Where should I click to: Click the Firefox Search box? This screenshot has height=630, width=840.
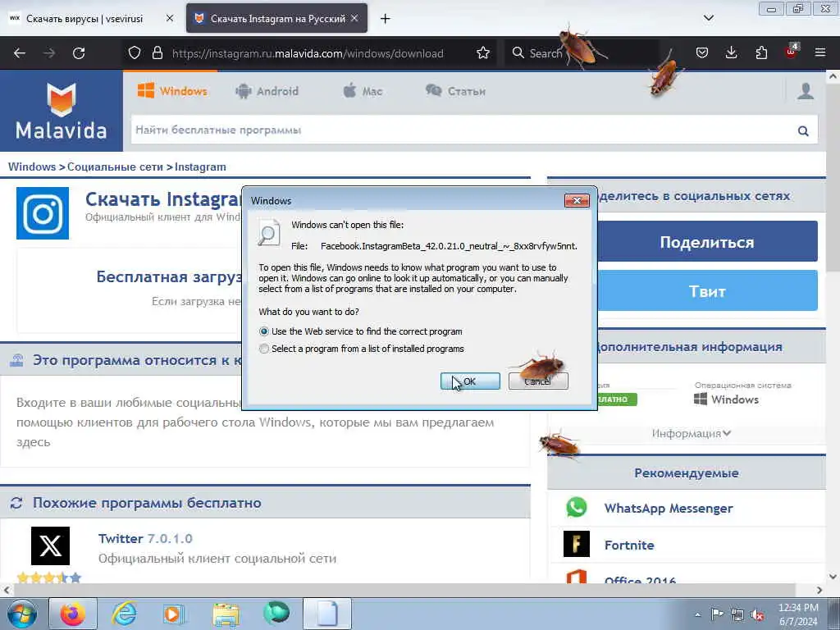point(582,53)
